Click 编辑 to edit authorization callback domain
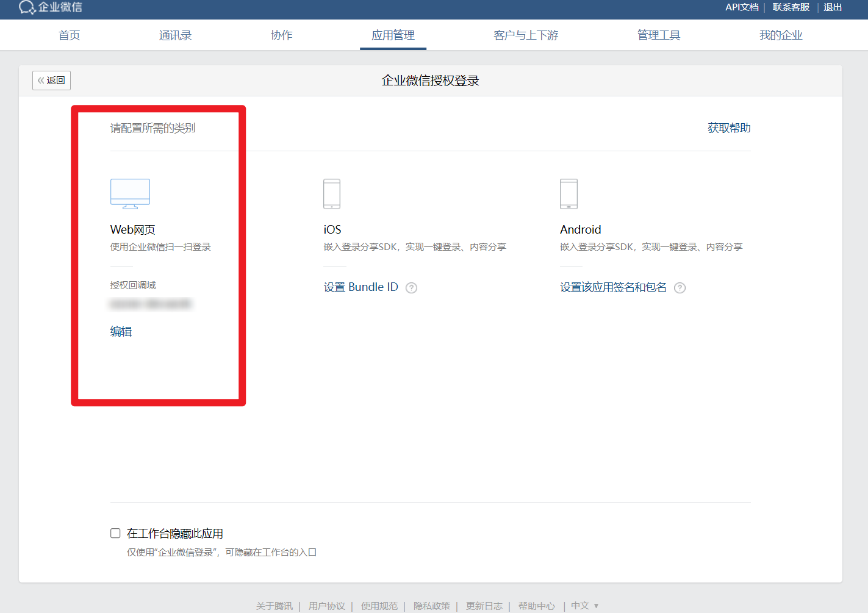The width and height of the screenshot is (868, 613). point(120,331)
